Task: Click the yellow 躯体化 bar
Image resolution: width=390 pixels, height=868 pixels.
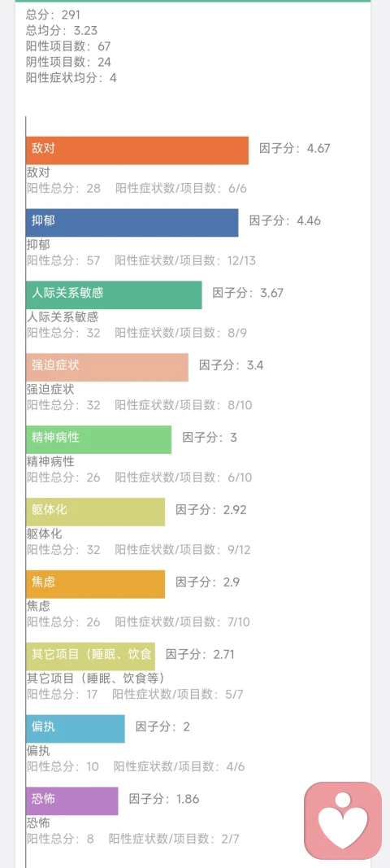Action: point(96,512)
